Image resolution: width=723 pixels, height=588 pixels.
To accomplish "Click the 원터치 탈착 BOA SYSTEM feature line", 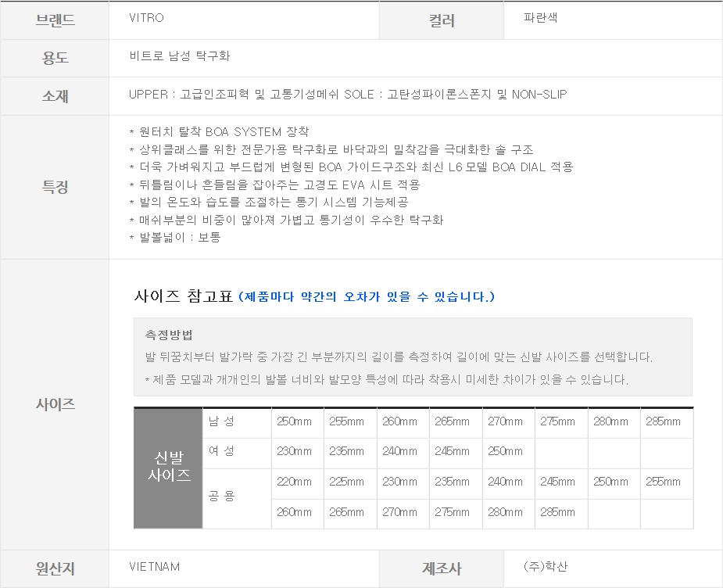I will point(219,132).
